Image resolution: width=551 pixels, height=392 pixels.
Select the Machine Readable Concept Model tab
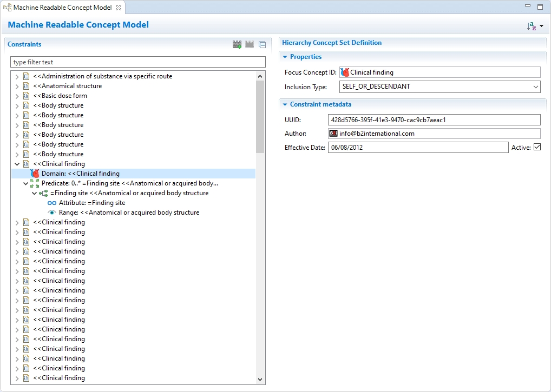(62, 8)
